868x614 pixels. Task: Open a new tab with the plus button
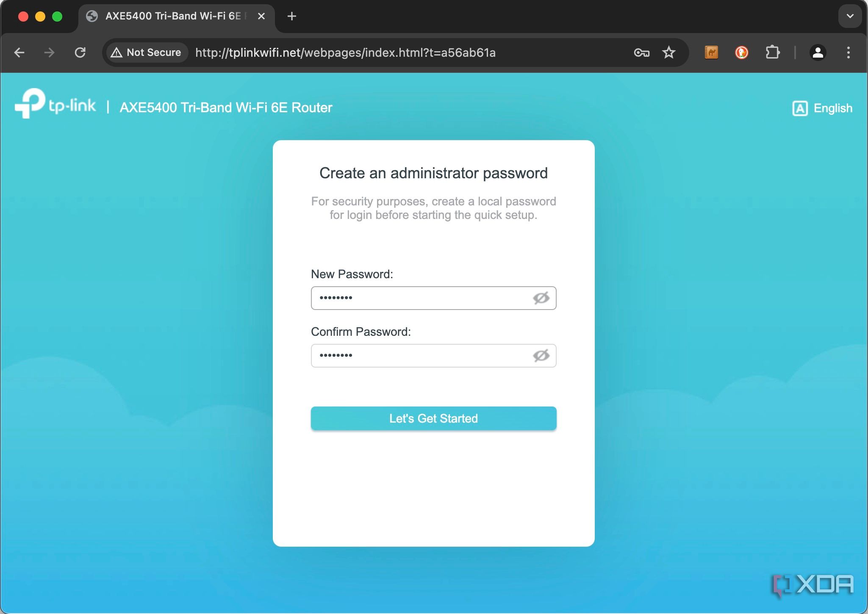click(x=291, y=16)
